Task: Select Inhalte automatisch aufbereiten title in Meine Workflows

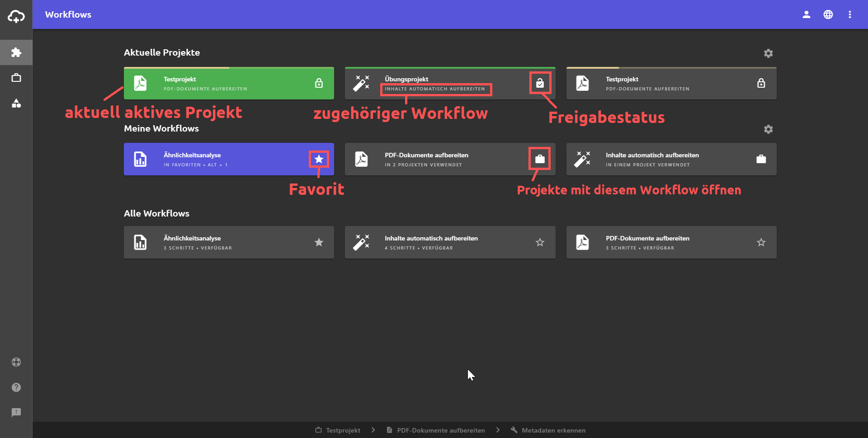Action: click(652, 155)
